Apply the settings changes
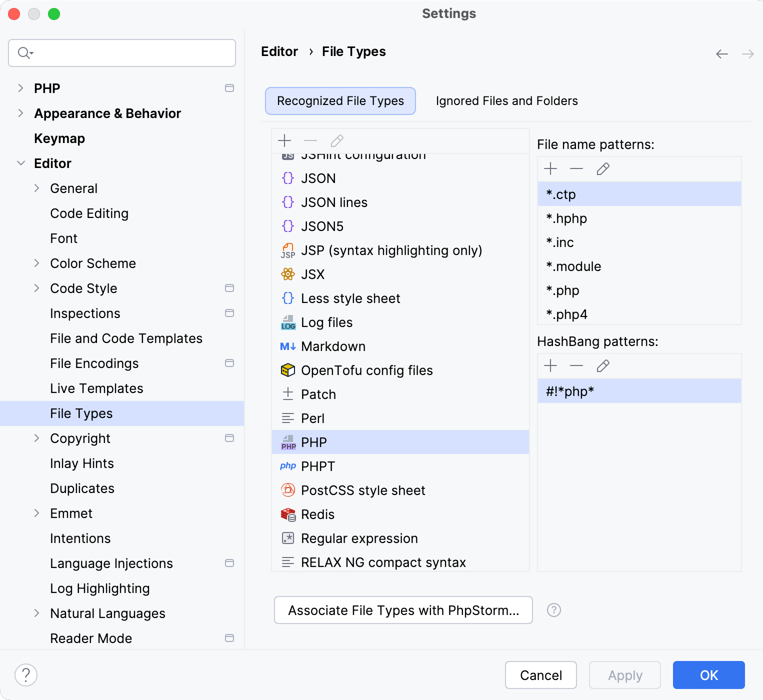 pyautogui.click(x=624, y=674)
